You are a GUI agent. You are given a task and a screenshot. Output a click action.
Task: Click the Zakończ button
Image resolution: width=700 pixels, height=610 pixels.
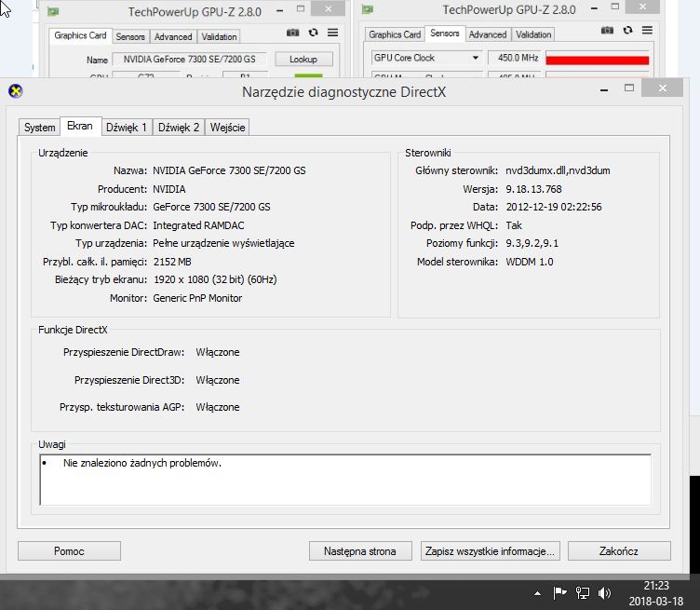[x=619, y=551]
